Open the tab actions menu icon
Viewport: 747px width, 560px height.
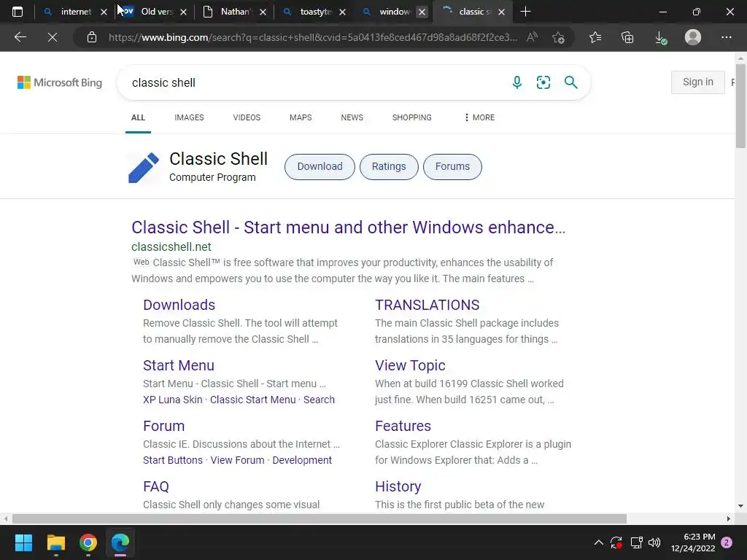point(18,12)
